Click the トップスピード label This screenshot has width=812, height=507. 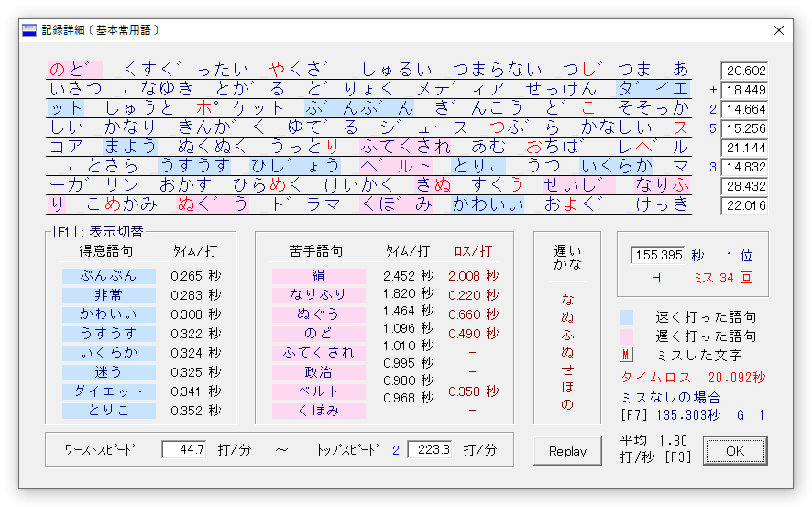348,449
